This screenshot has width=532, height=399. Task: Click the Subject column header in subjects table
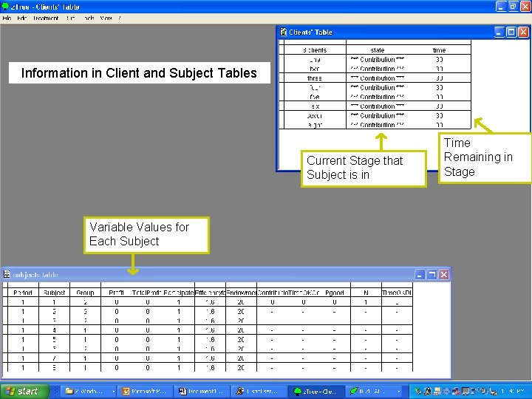(x=54, y=293)
